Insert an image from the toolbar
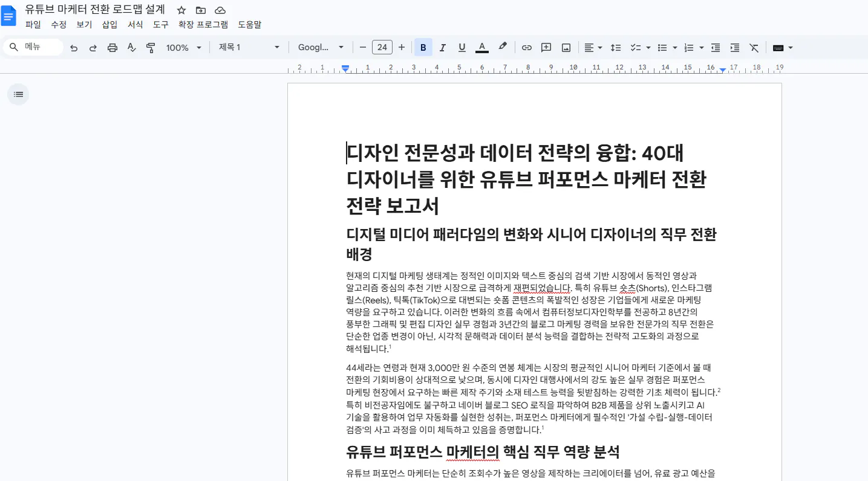This screenshot has width=868, height=481. click(x=566, y=47)
